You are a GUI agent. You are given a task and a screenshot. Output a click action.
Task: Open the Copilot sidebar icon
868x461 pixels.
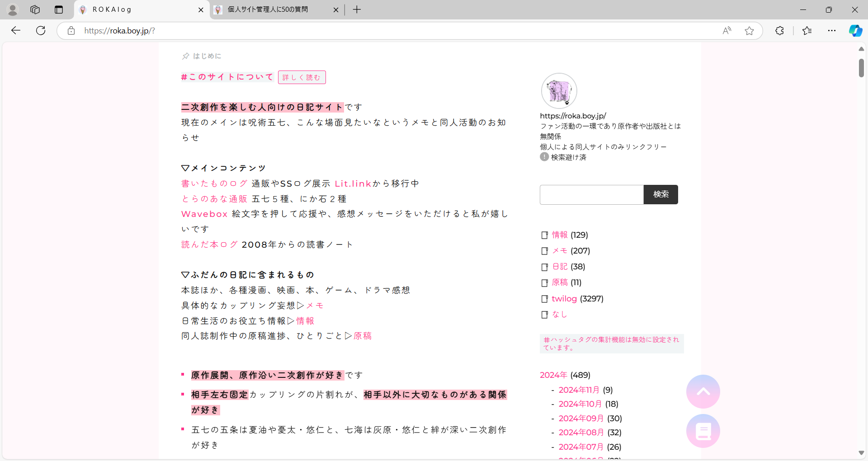[x=855, y=31]
